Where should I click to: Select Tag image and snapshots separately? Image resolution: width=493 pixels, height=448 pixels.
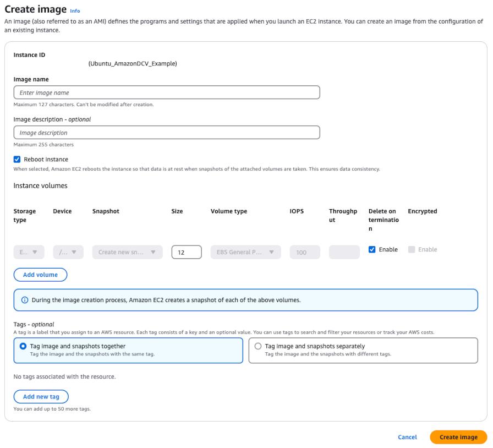(258, 346)
